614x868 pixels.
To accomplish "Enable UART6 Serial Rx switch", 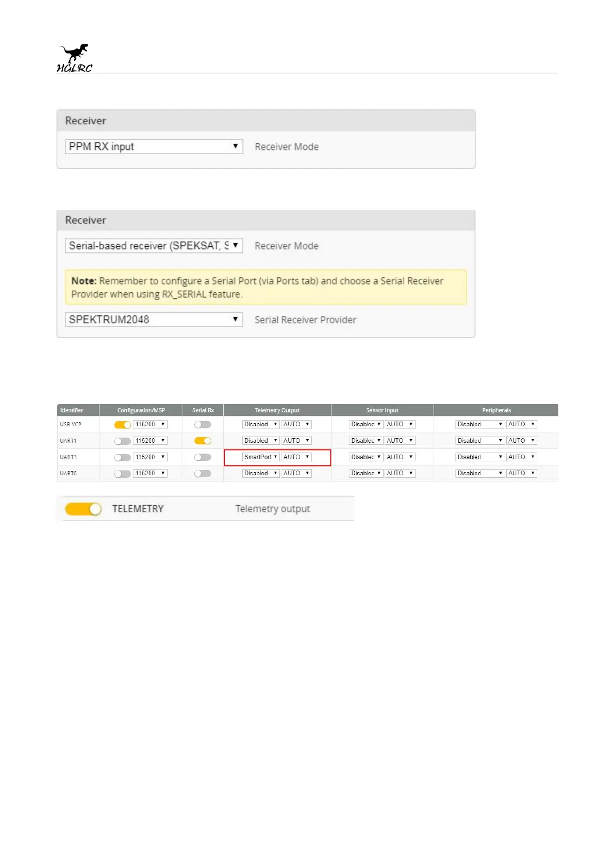I will [203, 473].
